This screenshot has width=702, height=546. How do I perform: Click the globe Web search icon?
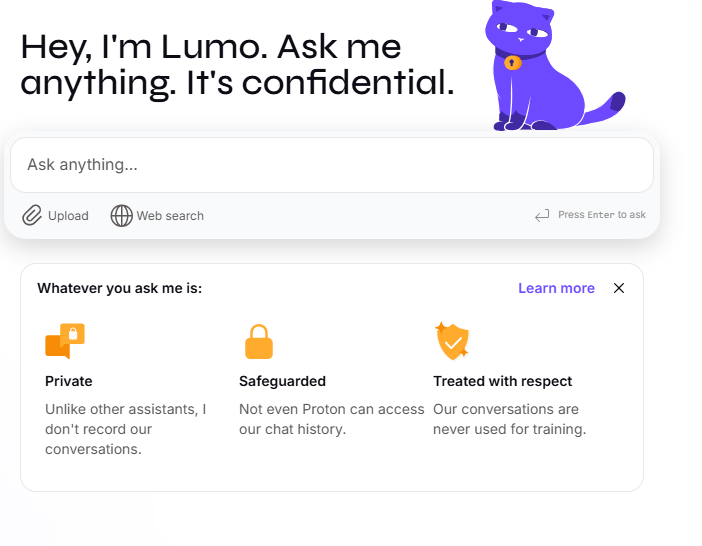coord(121,216)
